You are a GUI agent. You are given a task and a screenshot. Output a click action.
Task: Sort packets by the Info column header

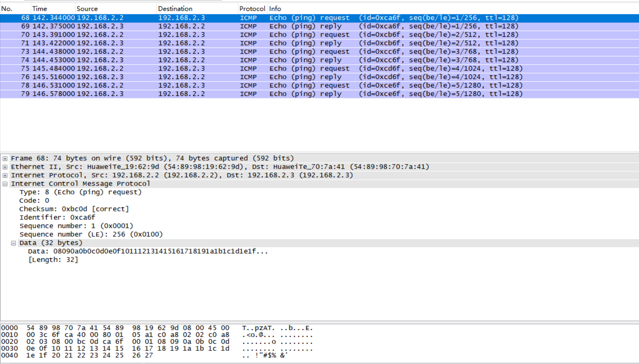[x=453, y=8]
